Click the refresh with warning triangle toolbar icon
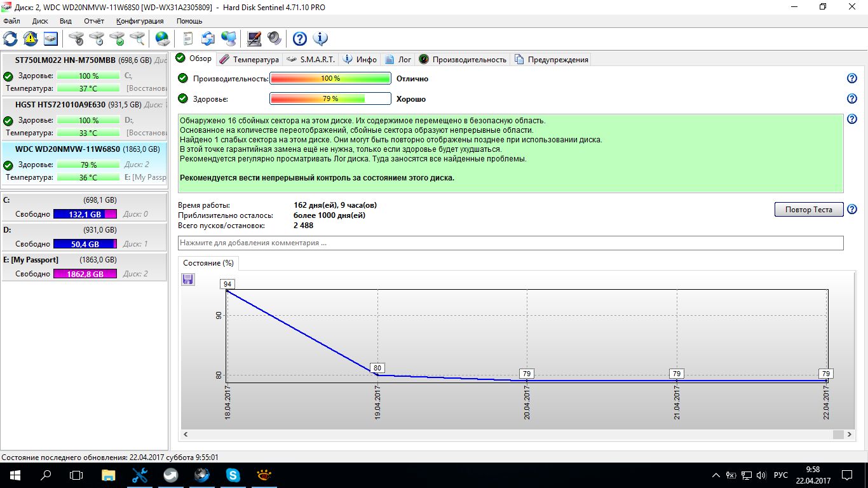Screen dimensions: 868x488 [31, 39]
